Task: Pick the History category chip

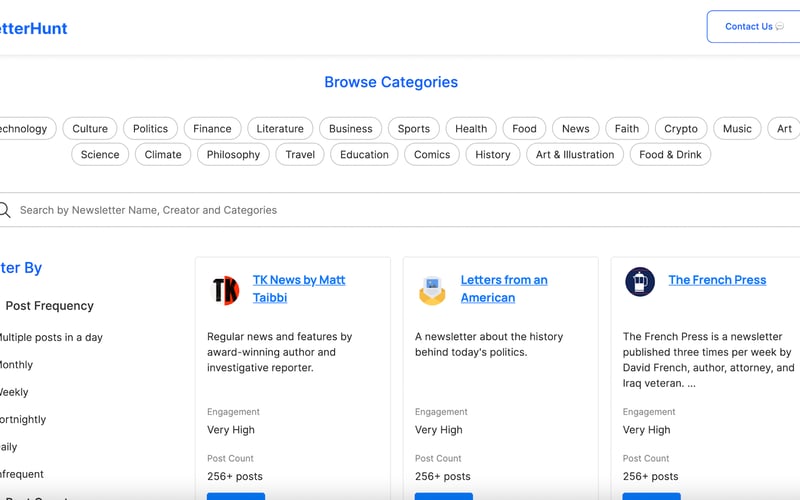Action: [x=493, y=155]
